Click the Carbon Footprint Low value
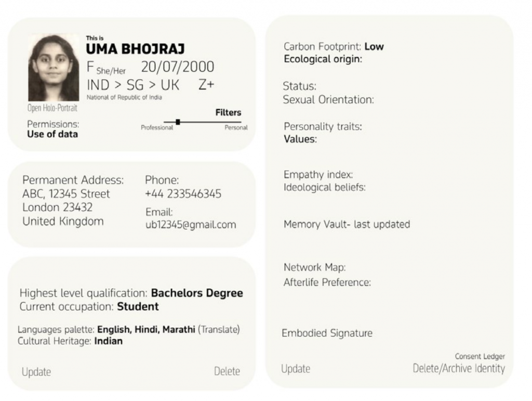 (374, 46)
